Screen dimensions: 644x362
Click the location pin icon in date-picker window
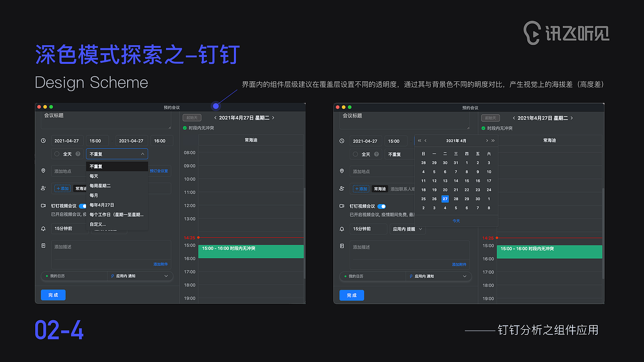pyautogui.click(x=342, y=171)
